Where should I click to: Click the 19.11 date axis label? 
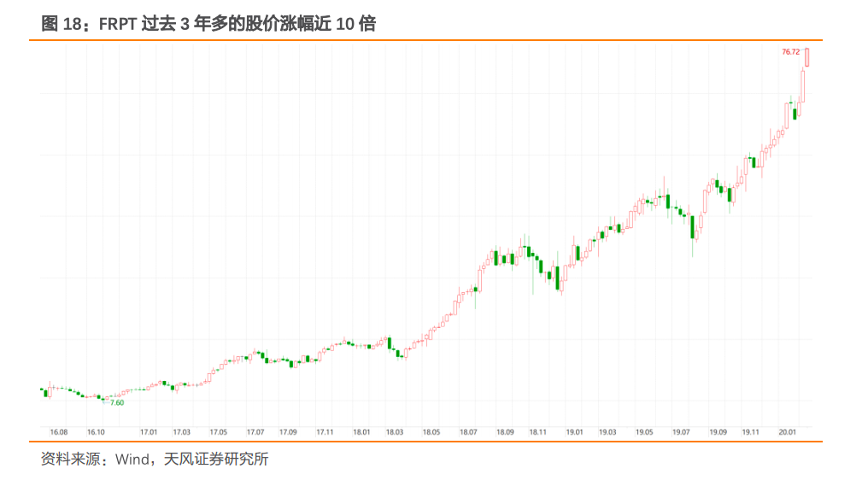pyautogui.click(x=751, y=431)
